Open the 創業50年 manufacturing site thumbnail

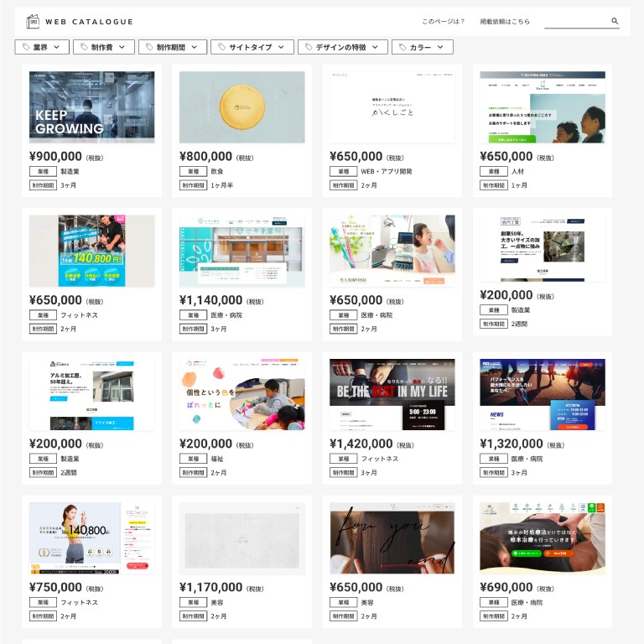pos(543,248)
